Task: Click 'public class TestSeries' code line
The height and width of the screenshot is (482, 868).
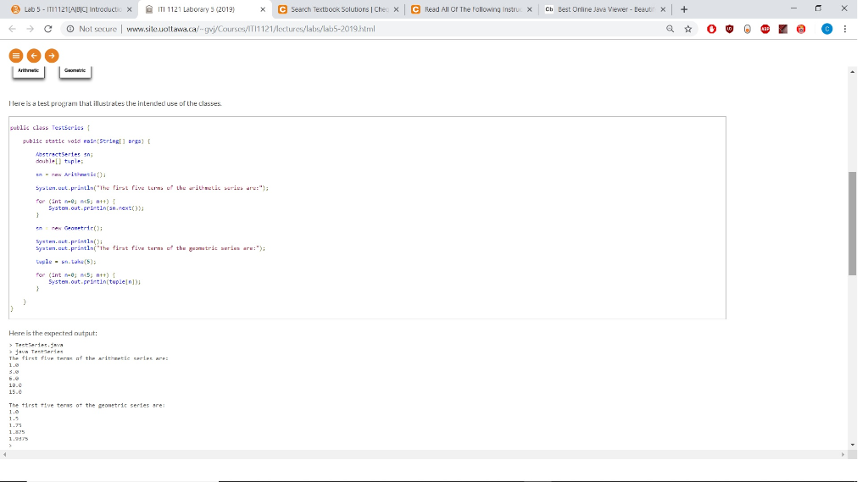Action: (50, 128)
